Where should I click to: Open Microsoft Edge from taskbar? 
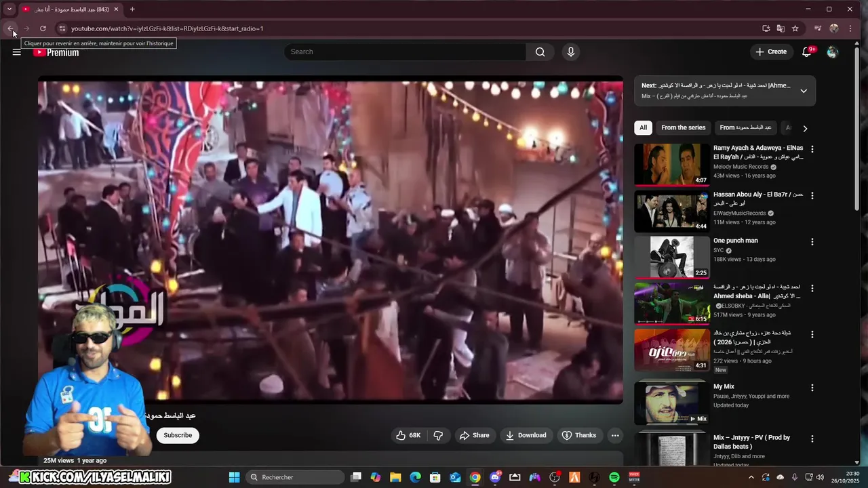click(x=416, y=477)
